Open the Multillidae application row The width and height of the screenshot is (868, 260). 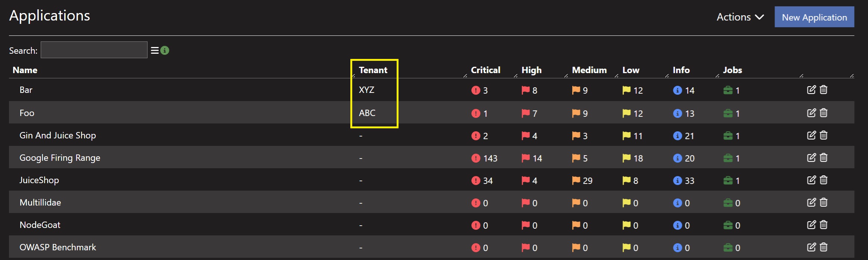[40, 203]
